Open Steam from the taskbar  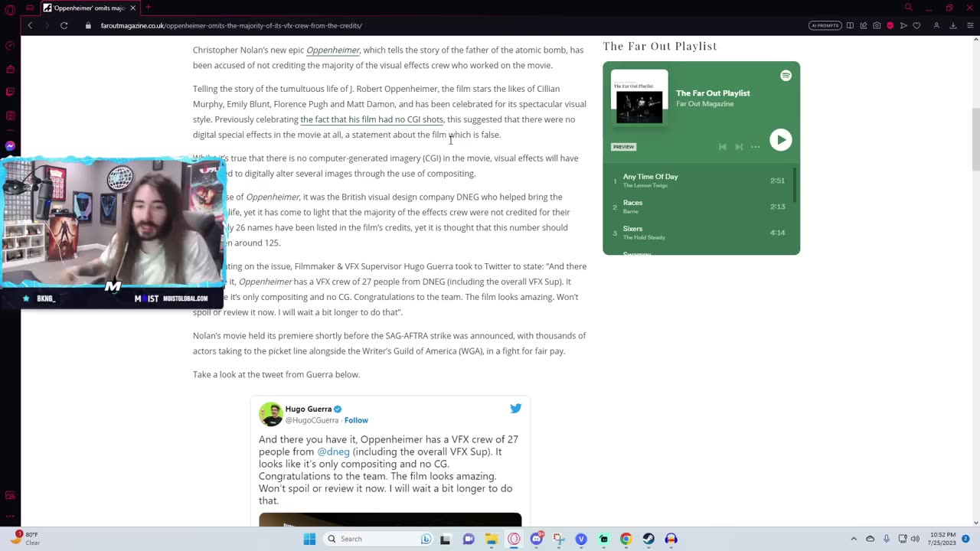[x=648, y=539]
